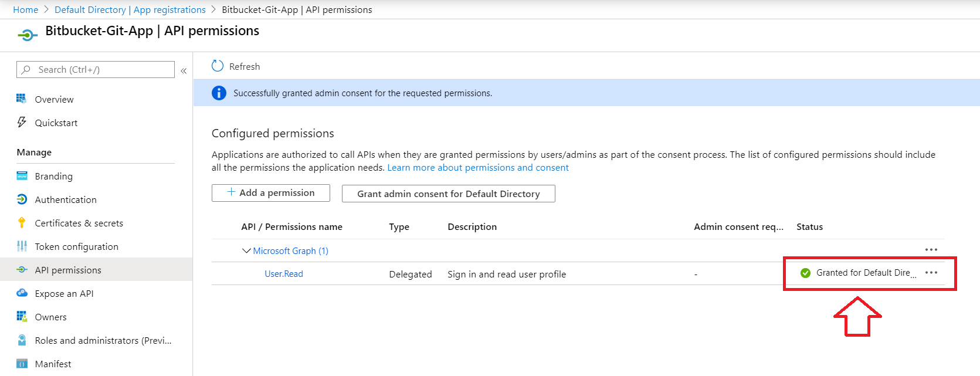This screenshot has height=376, width=980.
Task: Click the Token configuration icon
Action: 22,246
